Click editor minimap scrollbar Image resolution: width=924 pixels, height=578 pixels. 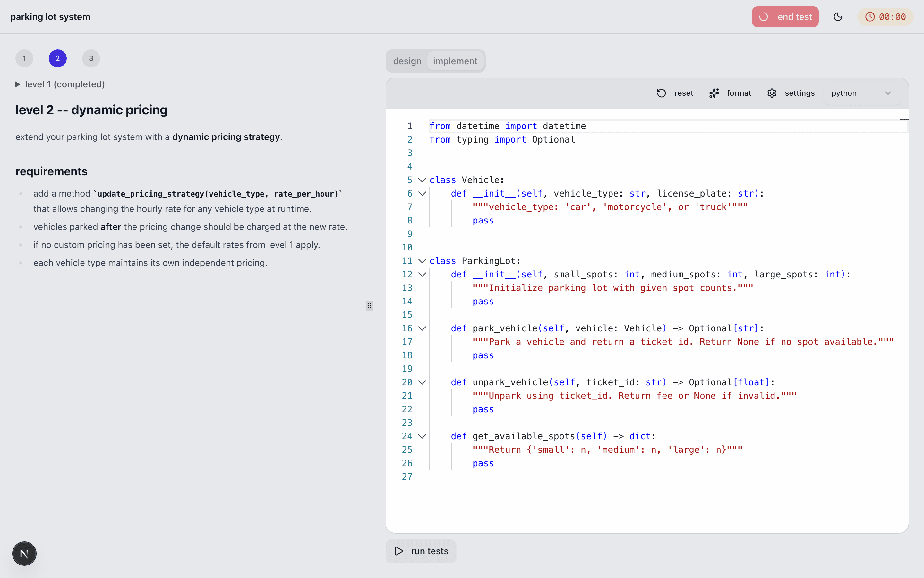(904, 321)
